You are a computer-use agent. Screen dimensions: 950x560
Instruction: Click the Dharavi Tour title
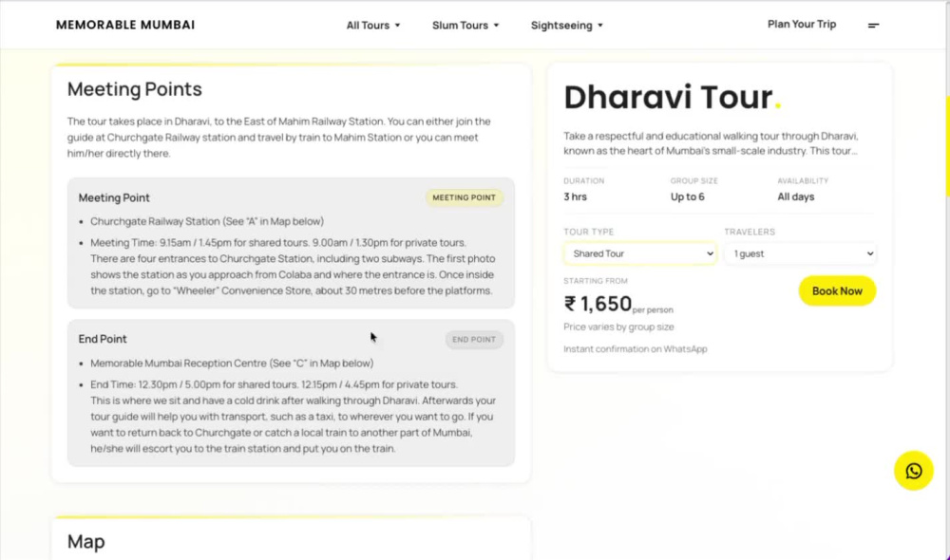[x=673, y=97]
